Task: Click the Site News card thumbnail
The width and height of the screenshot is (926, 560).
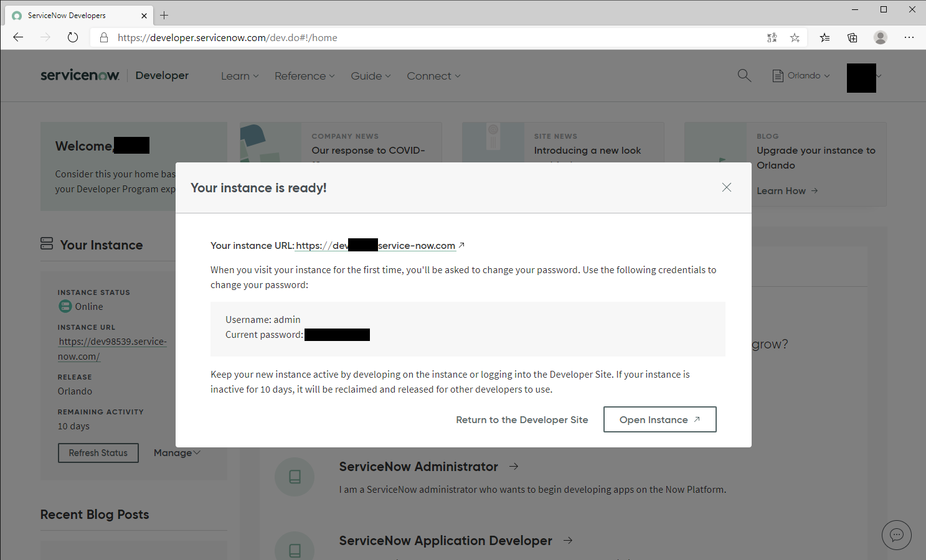Action: point(493,143)
